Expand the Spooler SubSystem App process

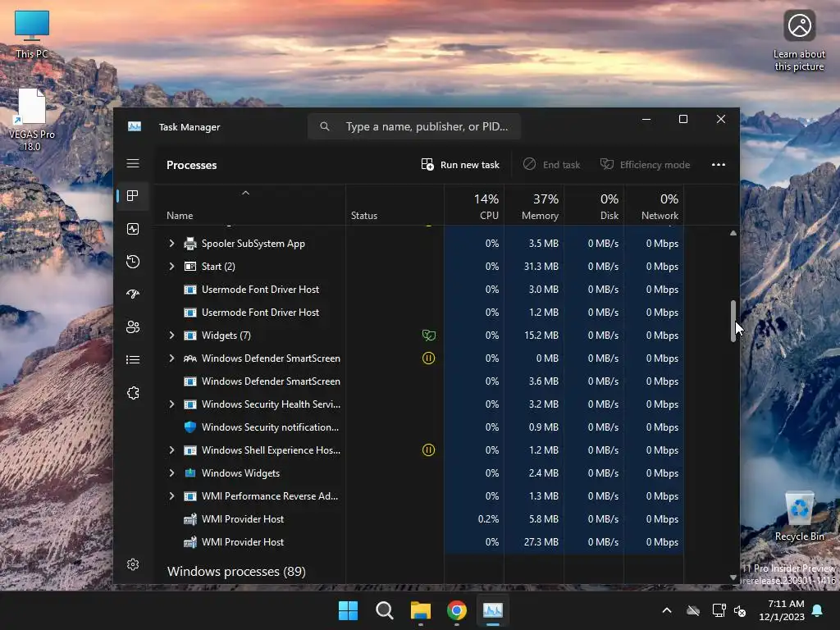171,243
